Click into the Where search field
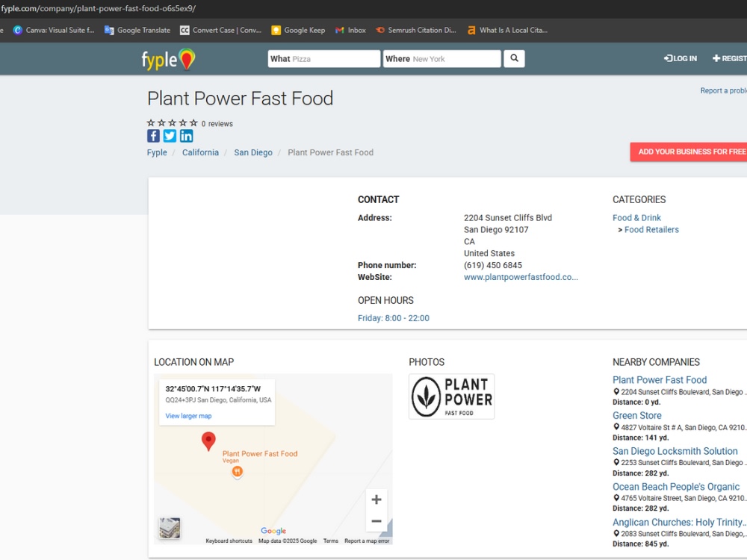This screenshot has width=747, height=560. click(442, 58)
